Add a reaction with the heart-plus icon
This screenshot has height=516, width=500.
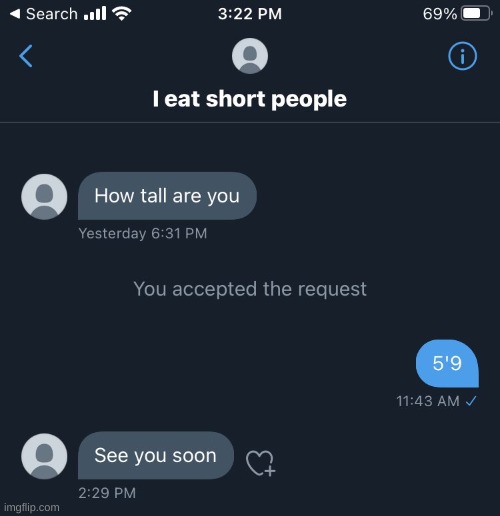261,463
